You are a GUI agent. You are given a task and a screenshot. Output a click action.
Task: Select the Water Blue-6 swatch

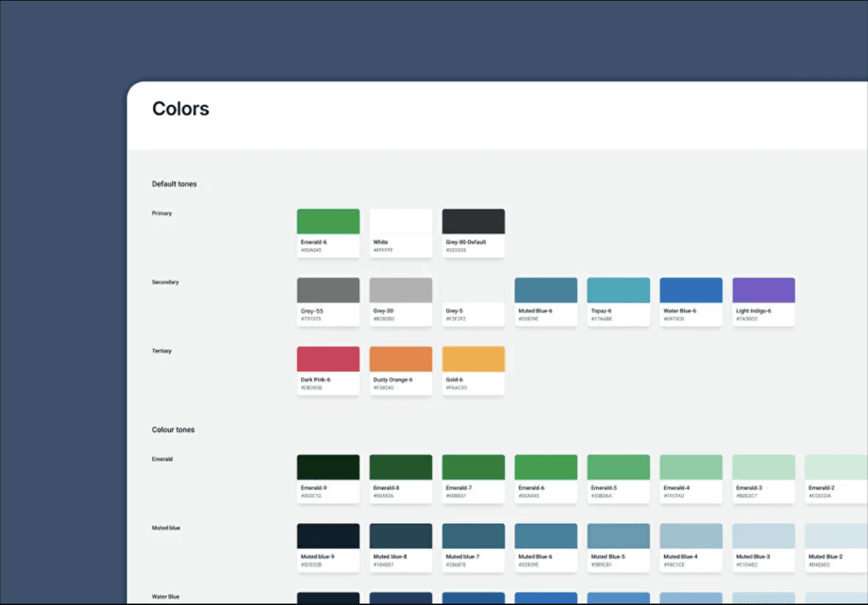[x=691, y=302]
